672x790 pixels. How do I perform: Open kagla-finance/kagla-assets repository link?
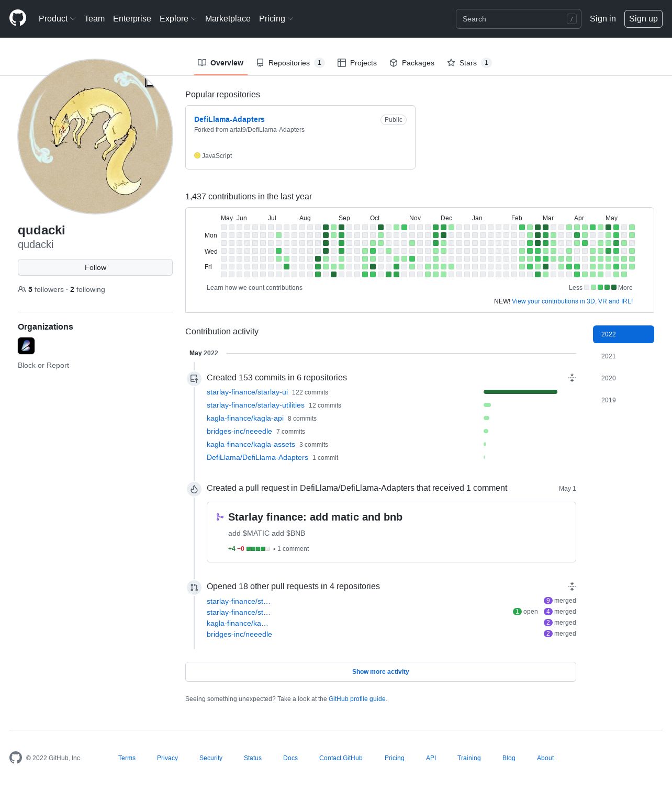pos(251,444)
